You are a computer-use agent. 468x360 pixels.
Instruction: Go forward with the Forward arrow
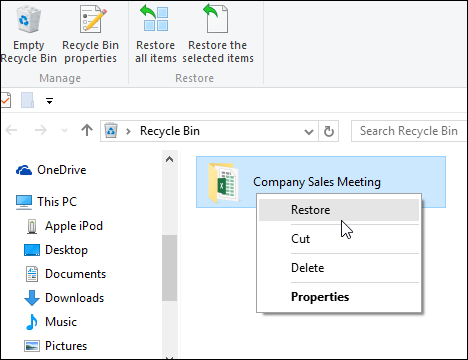coord(41,130)
